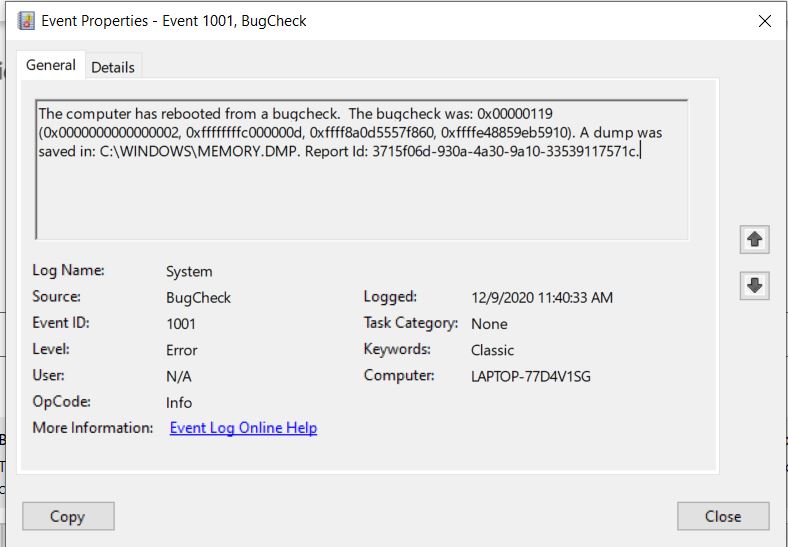The width and height of the screenshot is (788, 547).
Task: Switch to the General tab
Action: click(51, 65)
